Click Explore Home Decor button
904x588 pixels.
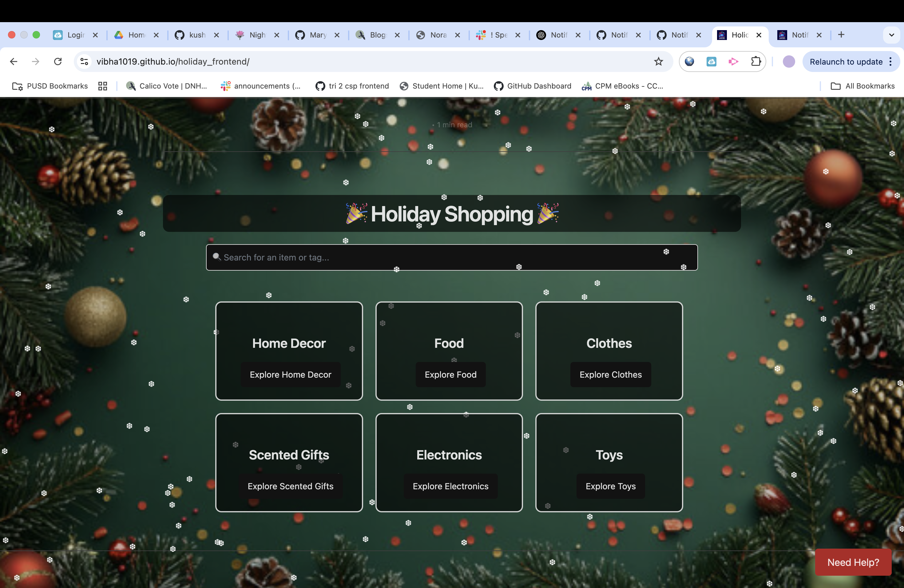point(291,375)
